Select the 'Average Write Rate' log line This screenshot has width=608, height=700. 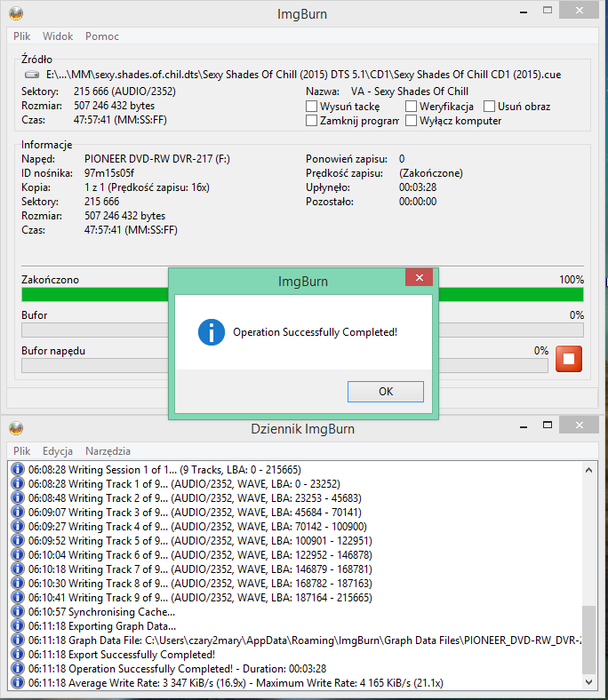click(236, 683)
